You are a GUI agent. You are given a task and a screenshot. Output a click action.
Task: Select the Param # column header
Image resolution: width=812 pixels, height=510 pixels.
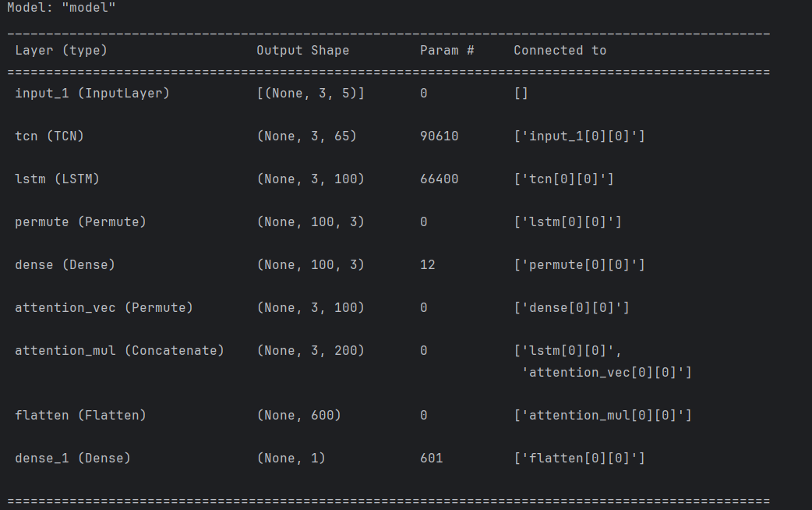(446, 50)
